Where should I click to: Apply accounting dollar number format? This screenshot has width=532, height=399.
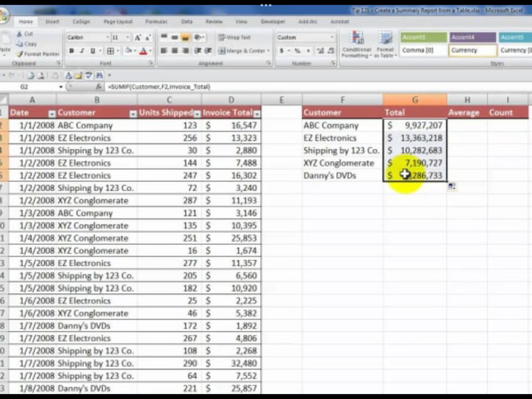coord(281,51)
